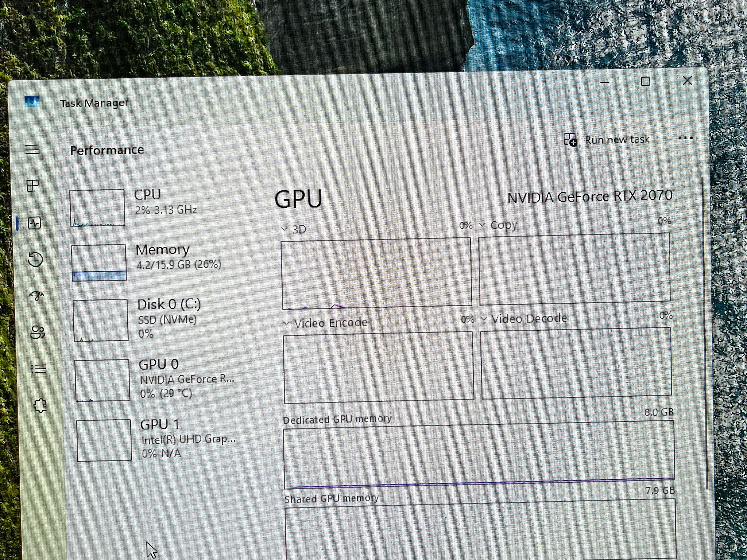Screen dimensions: 747x560
Task: Click the Memory usage mini graph
Action: pyautogui.click(x=99, y=263)
